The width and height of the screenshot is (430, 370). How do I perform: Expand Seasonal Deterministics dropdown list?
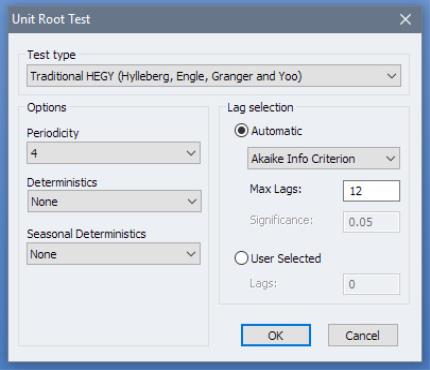(113, 254)
